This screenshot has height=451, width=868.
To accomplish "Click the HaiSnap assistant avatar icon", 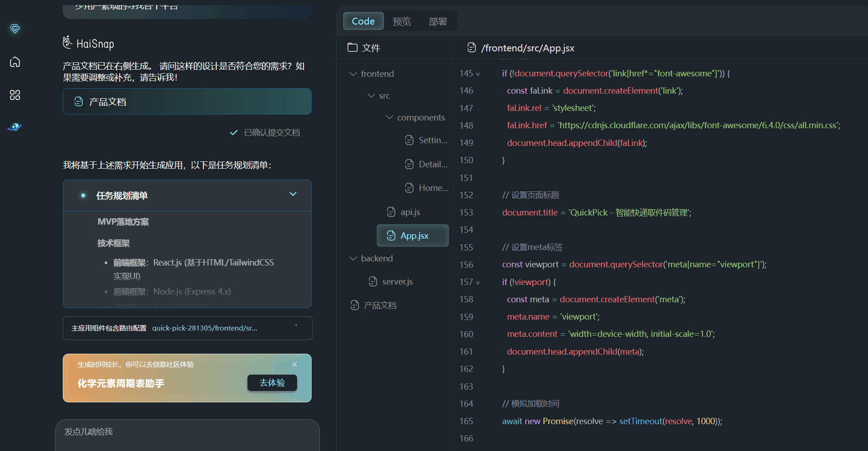I will click(67, 42).
